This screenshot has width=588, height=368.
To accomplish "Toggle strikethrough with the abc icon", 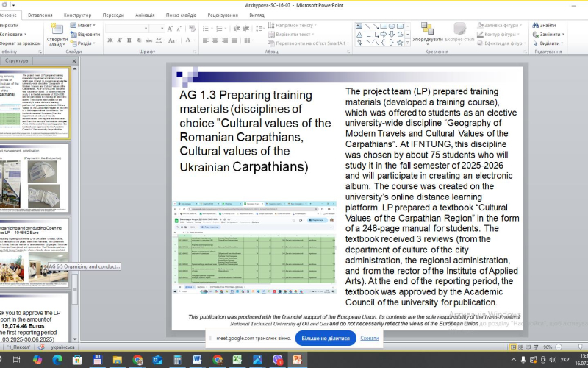I will [148, 40].
